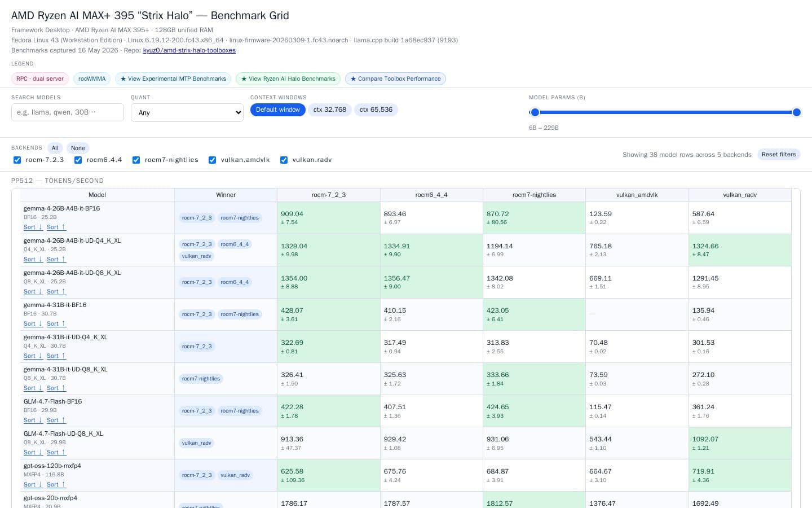Screen dimensions: 812x508
Task: Open View Experimental MTP Benchmarks
Action: [173, 79]
